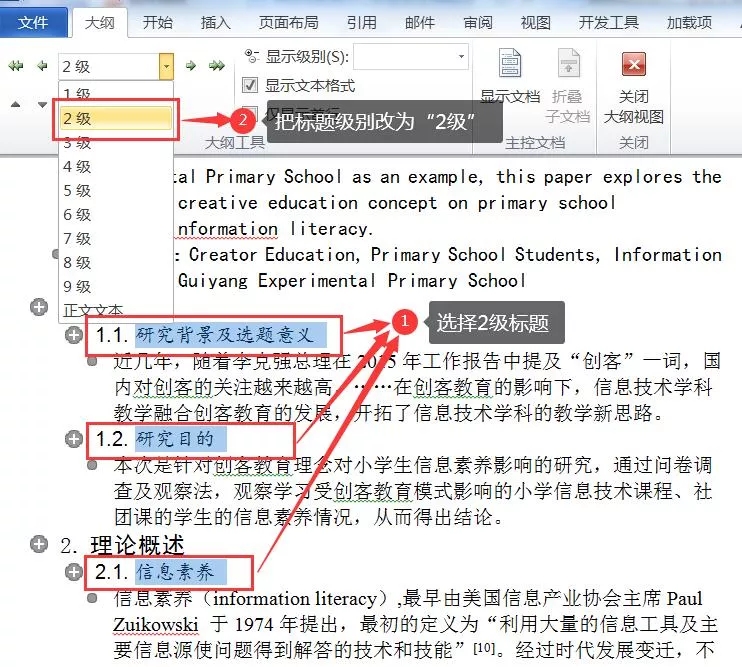Move item down triangle arrow
742x667 pixels.
point(42,104)
